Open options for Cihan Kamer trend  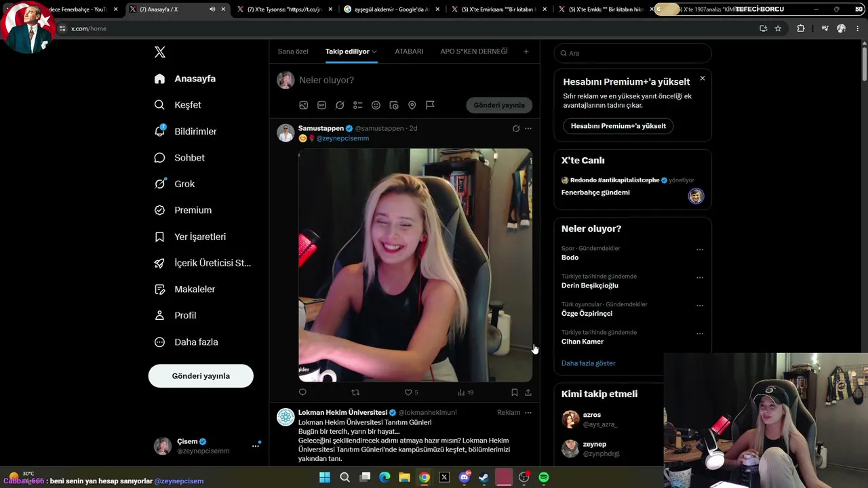[700, 333]
